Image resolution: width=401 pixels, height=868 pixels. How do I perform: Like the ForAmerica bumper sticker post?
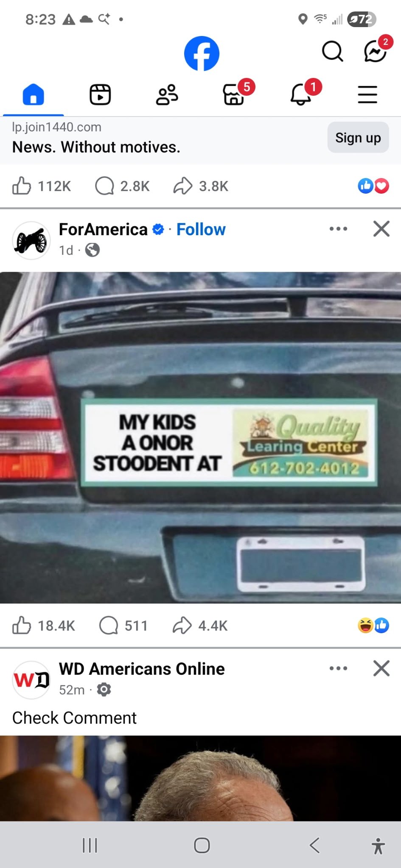click(x=43, y=626)
